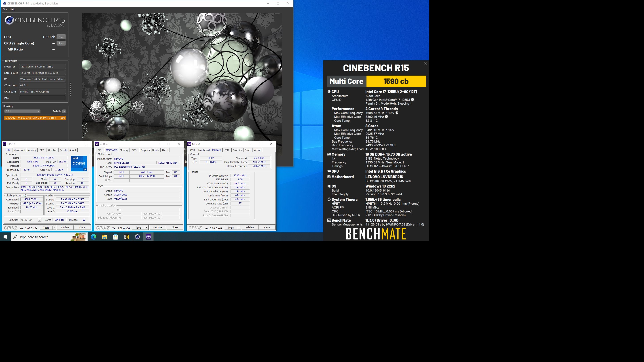Click the Info input field in Cinebench
The image size is (644, 362).
pyautogui.click(x=42, y=98)
